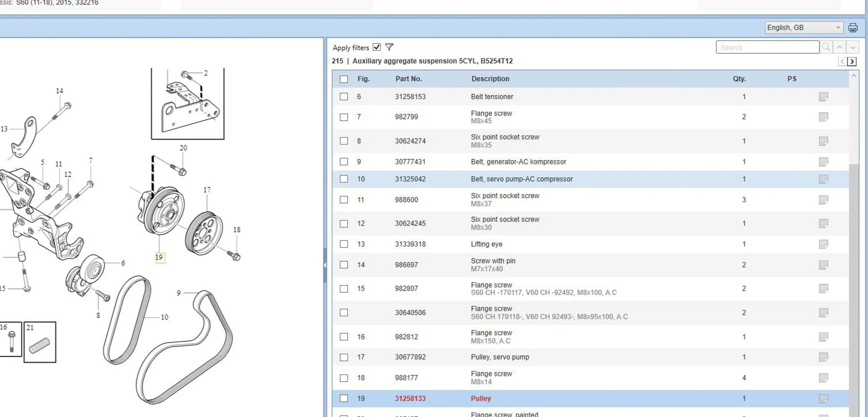Sort by Part No. column header
This screenshot has height=417, width=868.
tap(408, 79)
